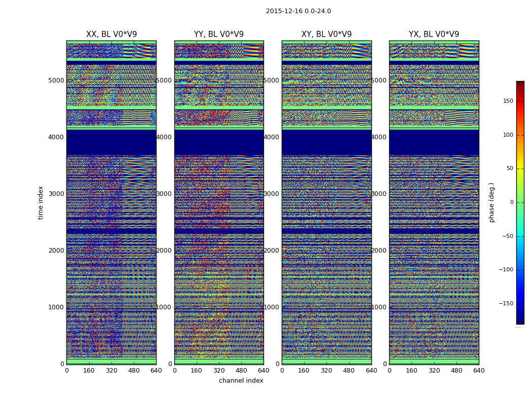Click the figure title "2015-12-16 0.0-24.0"
This screenshot has height=405, width=532.
pos(298,11)
